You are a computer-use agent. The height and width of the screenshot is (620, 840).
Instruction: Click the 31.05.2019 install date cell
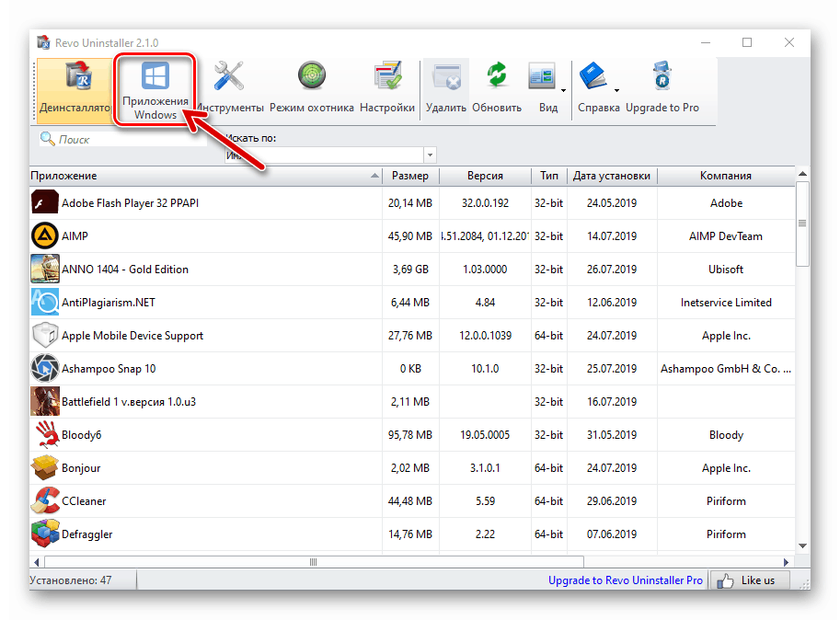coord(612,435)
